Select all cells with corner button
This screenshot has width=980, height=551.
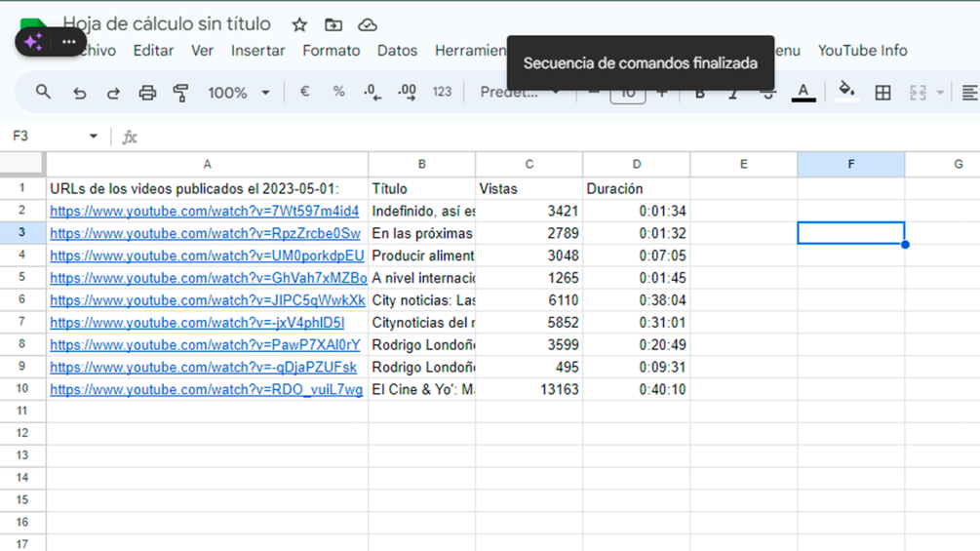21,164
